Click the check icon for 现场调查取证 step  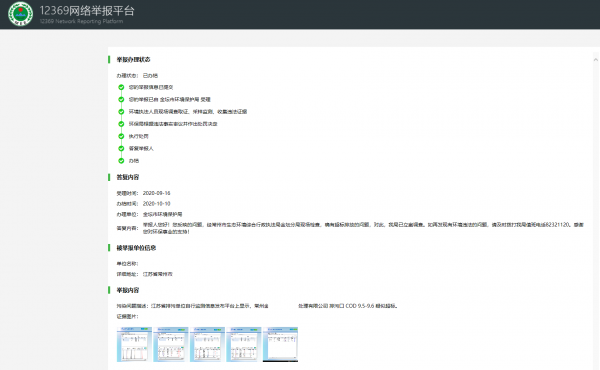coord(121,112)
